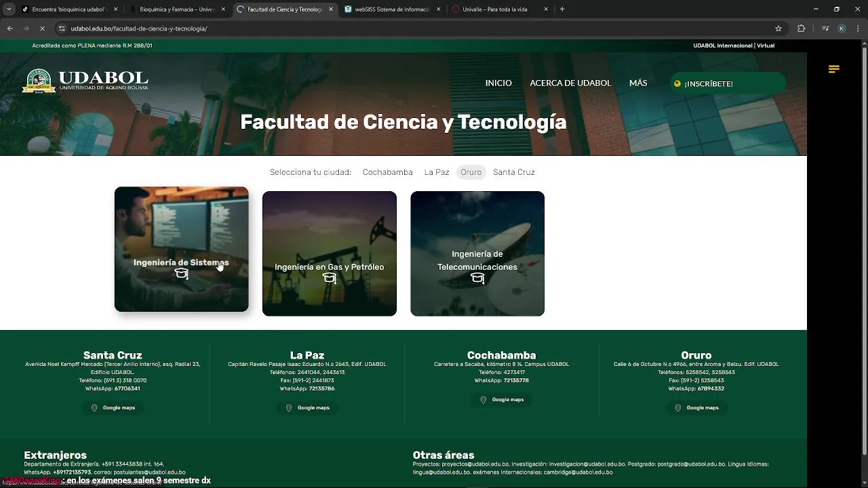
Task: Close the webSISS Sistema de Información tab
Action: coord(439,9)
